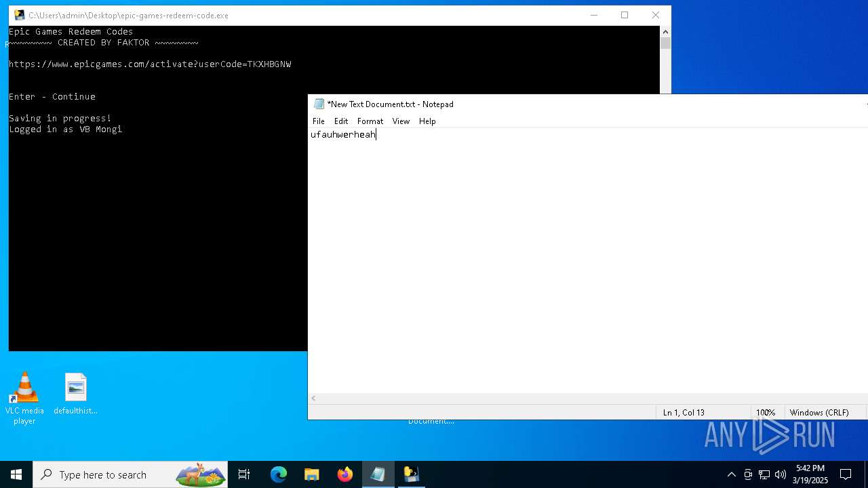Show hidden system tray icons

point(731,474)
